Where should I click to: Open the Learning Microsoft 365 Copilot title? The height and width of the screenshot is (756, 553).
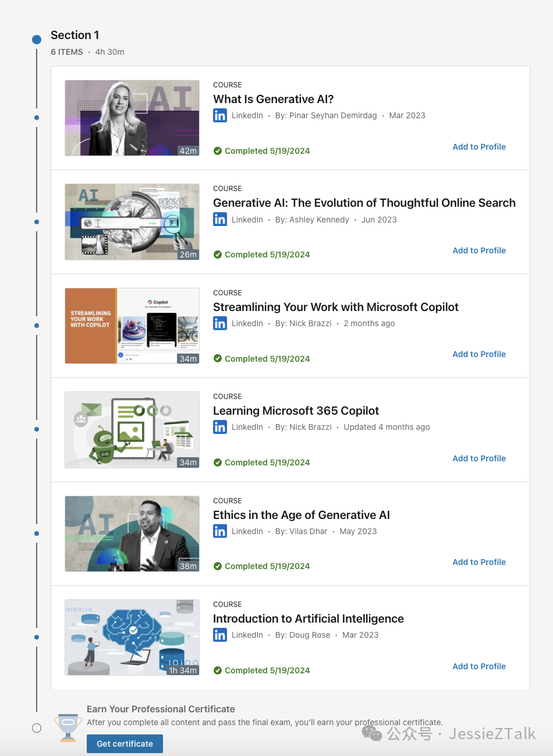(296, 411)
